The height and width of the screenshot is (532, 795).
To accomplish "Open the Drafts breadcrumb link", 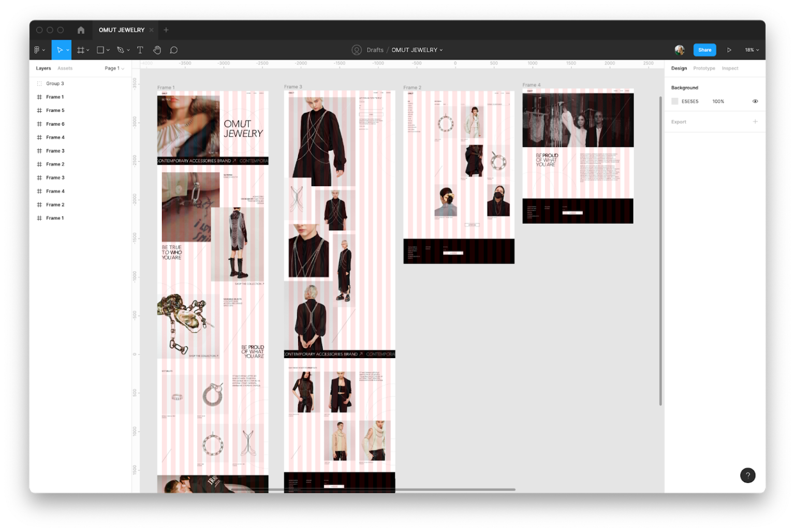I will click(375, 50).
